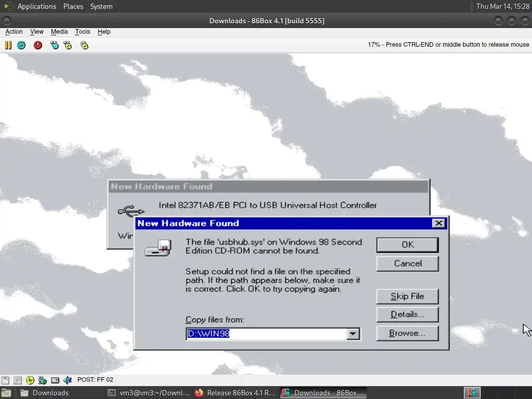Click the sound speaker status bar icon
Image resolution: width=532 pixels, height=399 pixels.
pos(68,380)
